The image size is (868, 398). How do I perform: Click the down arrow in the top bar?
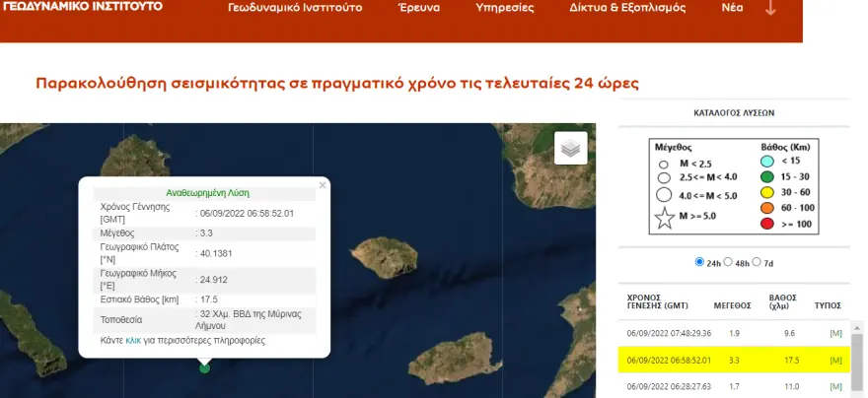(770, 8)
